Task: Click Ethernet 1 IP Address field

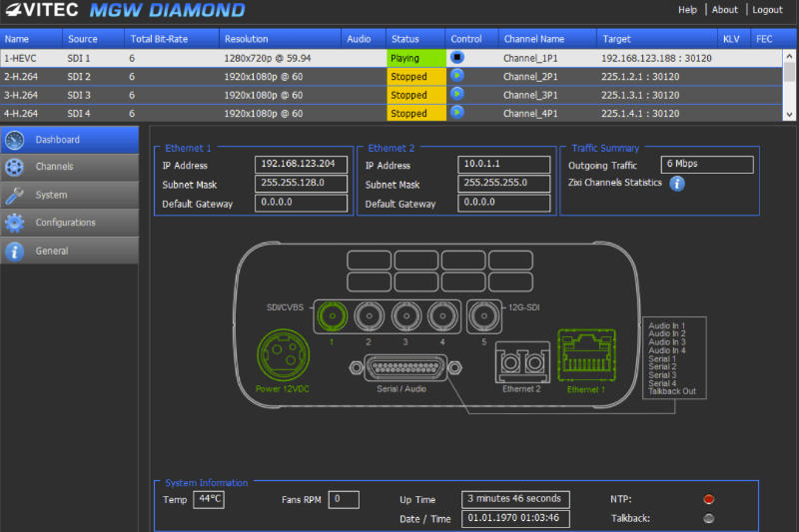Action: click(302, 165)
